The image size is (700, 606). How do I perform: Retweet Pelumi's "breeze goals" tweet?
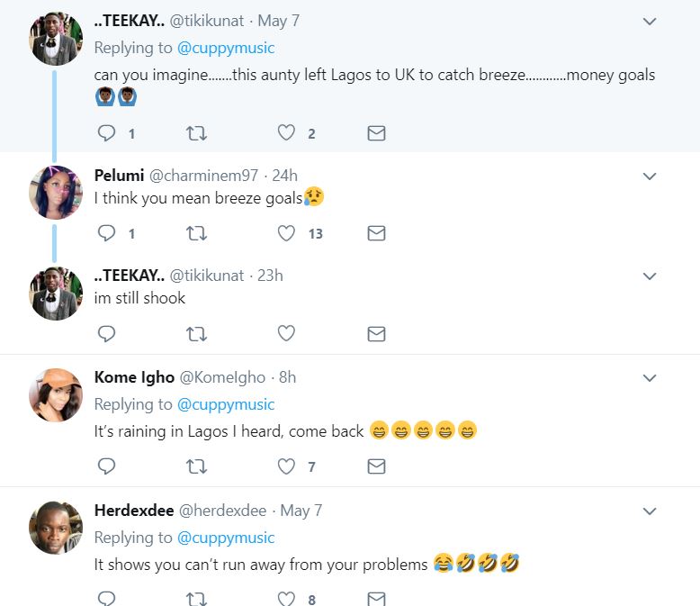196,233
